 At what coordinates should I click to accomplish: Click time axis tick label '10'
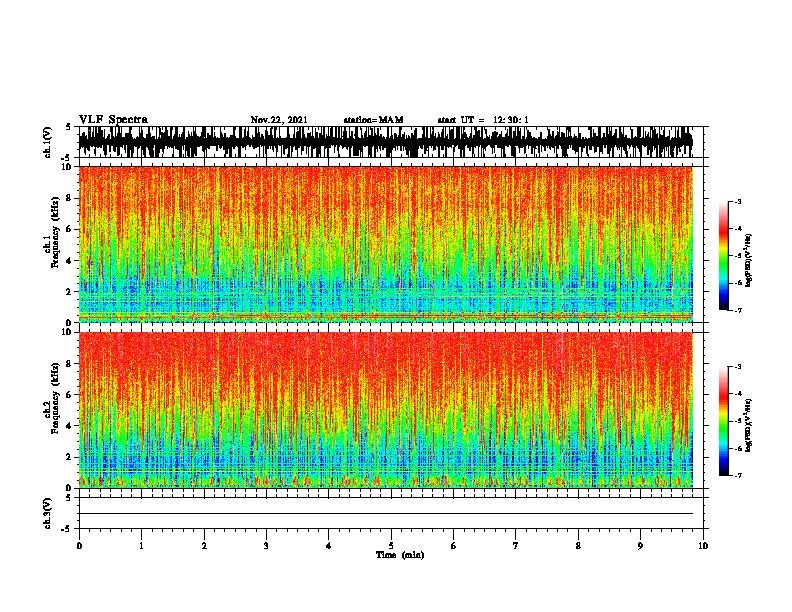[x=703, y=545]
